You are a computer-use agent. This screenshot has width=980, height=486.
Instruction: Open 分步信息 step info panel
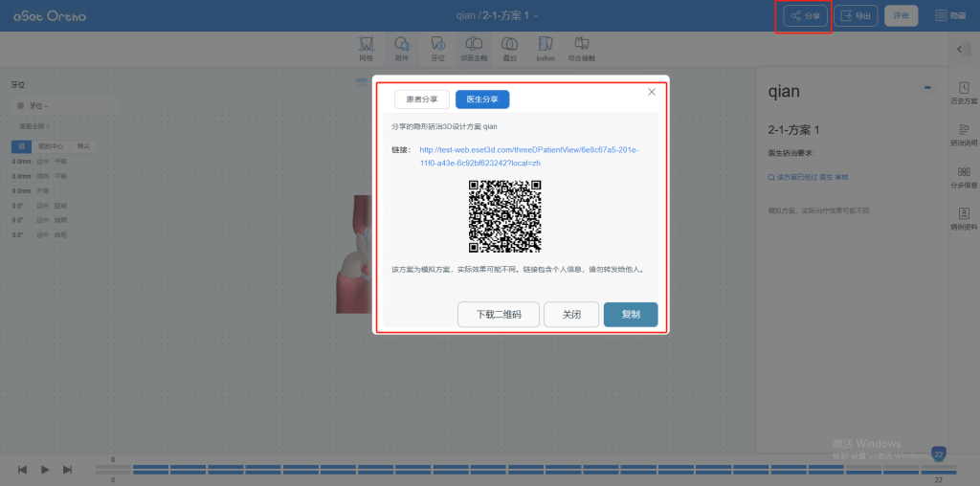964,177
